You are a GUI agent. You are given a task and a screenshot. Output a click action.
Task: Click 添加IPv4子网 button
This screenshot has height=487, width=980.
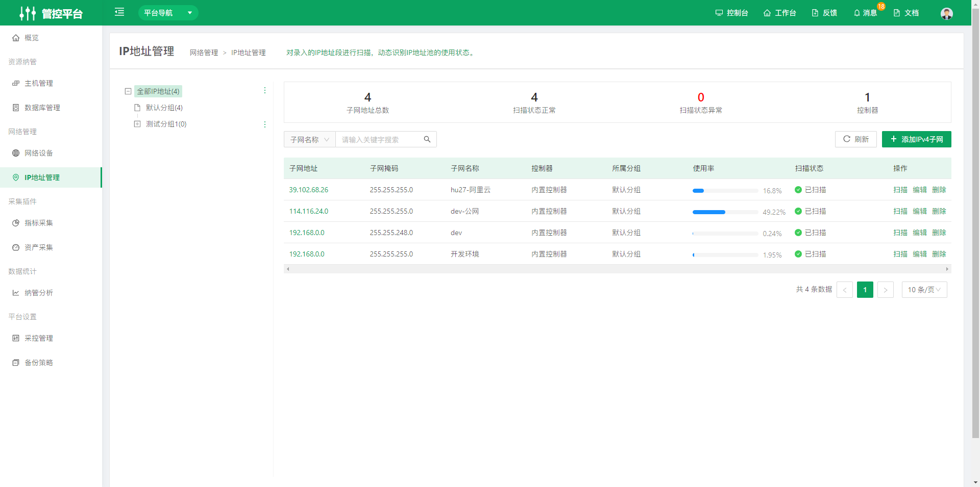click(917, 139)
